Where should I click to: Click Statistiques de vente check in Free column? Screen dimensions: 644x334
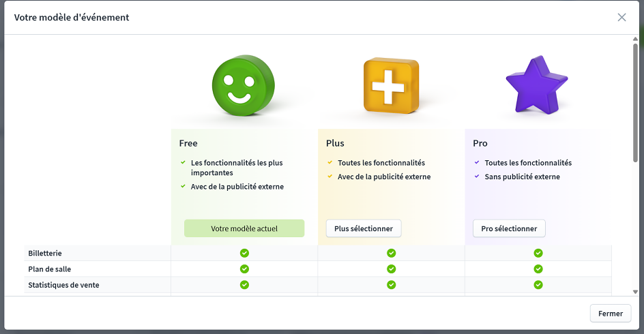click(244, 284)
